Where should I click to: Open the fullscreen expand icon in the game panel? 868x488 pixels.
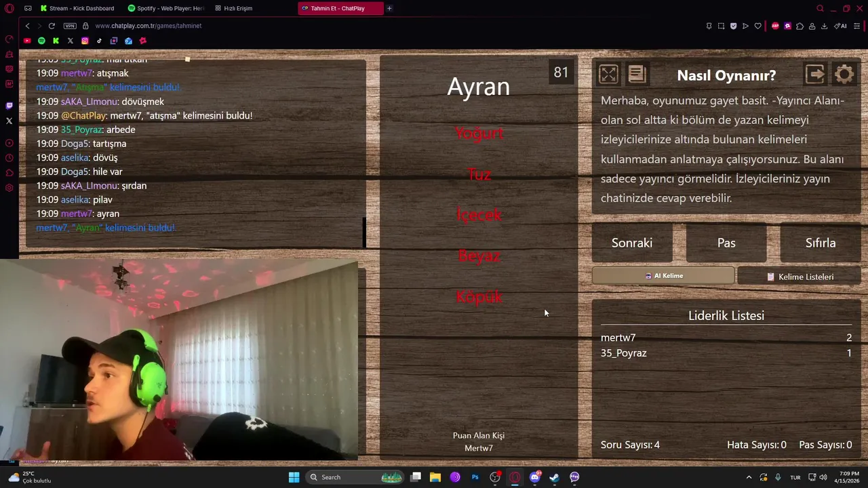coord(608,74)
